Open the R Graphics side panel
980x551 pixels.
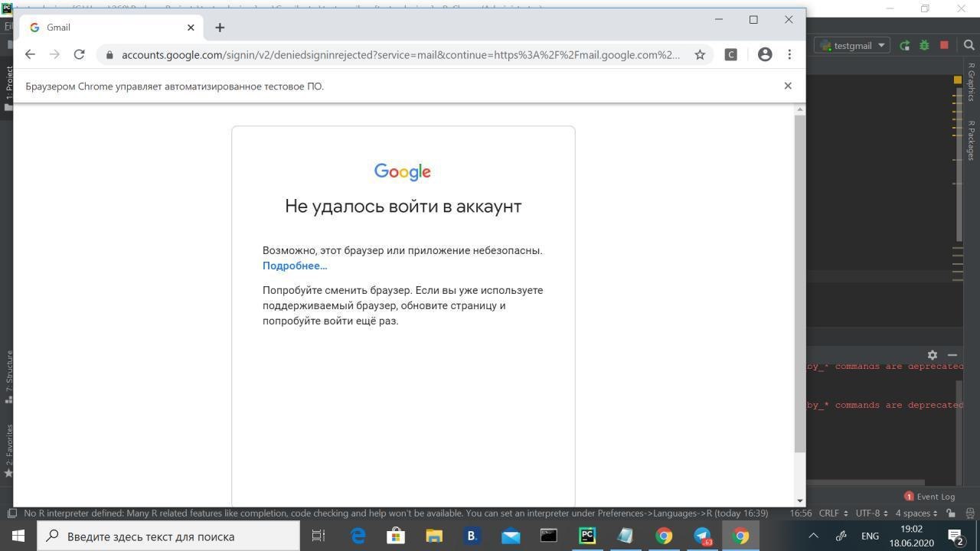[972, 82]
